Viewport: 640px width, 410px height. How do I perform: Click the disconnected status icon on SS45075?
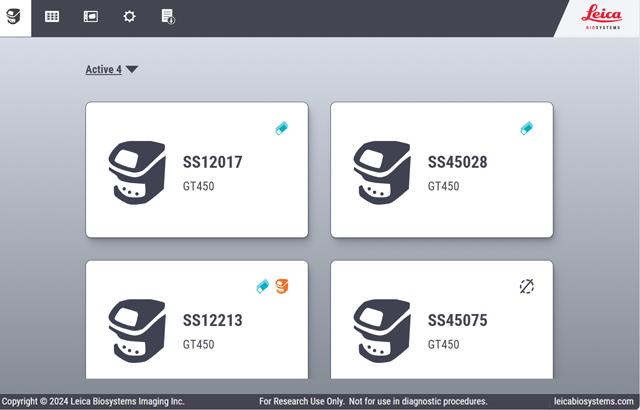point(527,286)
